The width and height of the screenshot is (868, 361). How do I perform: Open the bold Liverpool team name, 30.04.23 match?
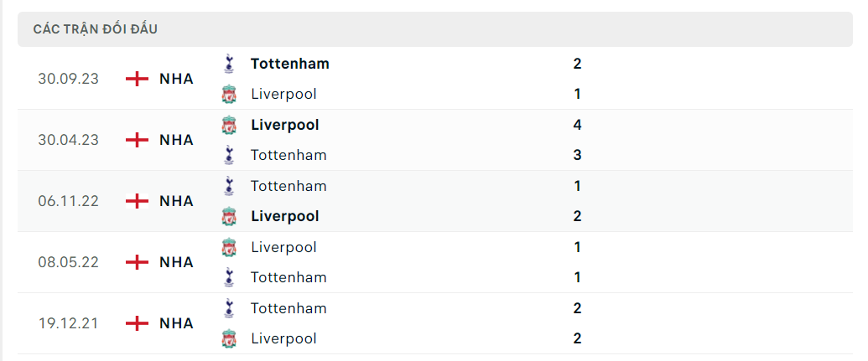(284, 125)
